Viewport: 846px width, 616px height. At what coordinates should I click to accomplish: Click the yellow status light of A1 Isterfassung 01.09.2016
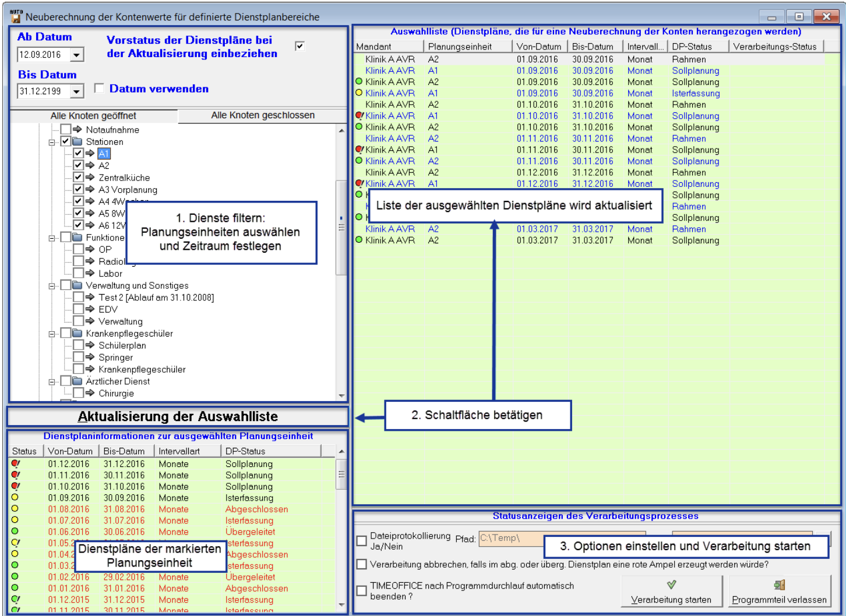click(x=359, y=93)
